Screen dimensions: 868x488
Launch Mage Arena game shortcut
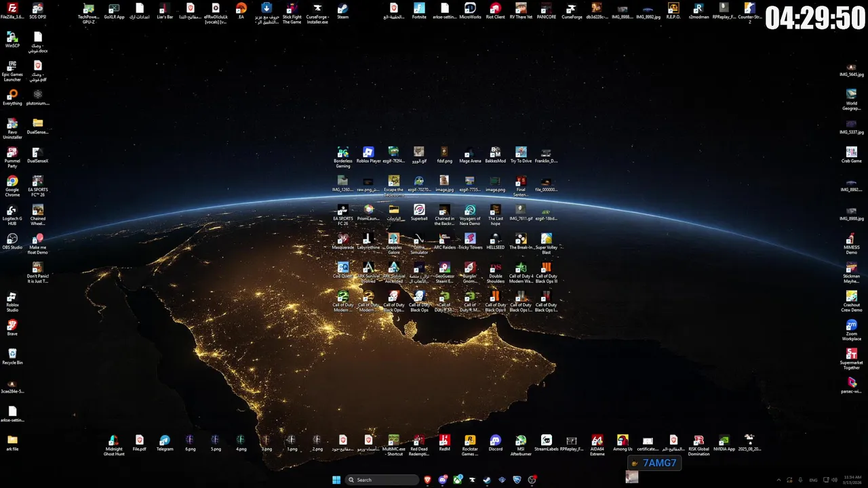click(470, 155)
